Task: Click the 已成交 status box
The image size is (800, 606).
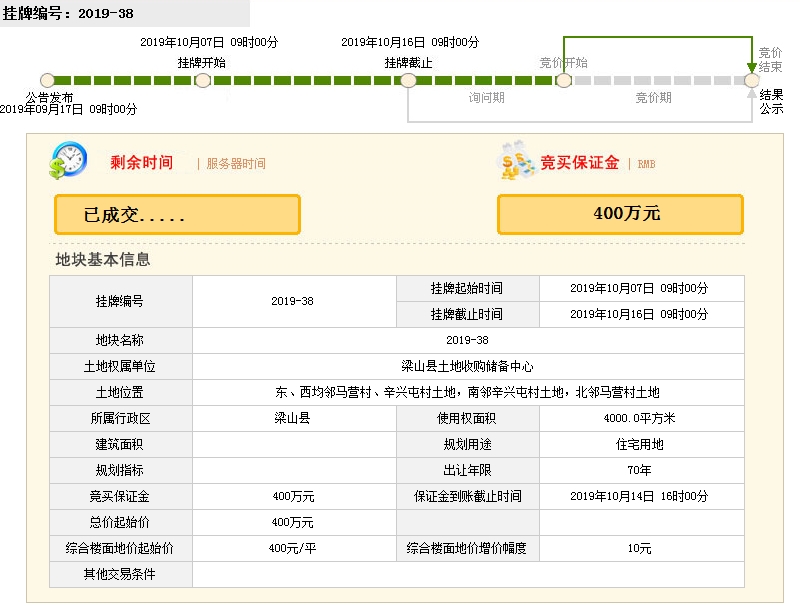Action: click(x=177, y=215)
